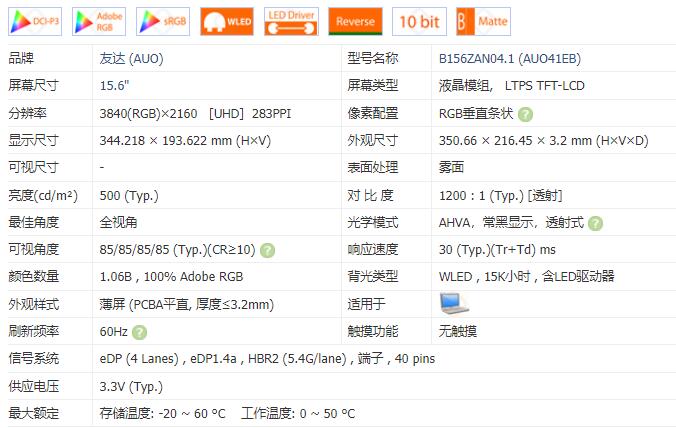Click the Matte surface badge

click(x=484, y=22)
